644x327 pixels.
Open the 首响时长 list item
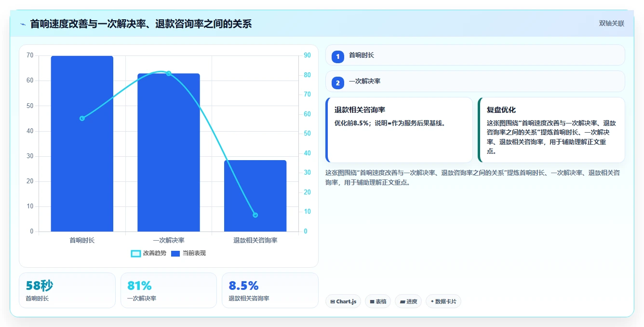pos(475,55)
